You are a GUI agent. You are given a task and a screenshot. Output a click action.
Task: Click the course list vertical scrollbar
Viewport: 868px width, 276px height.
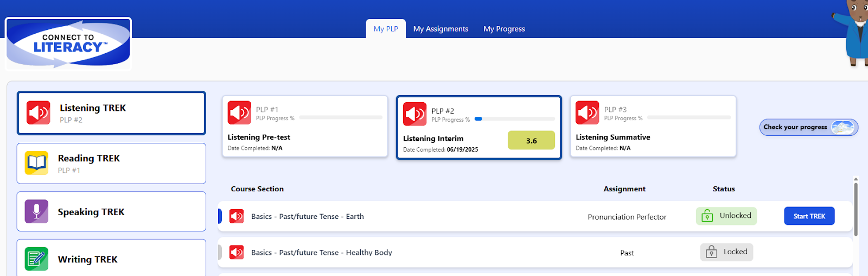[856, 209]
